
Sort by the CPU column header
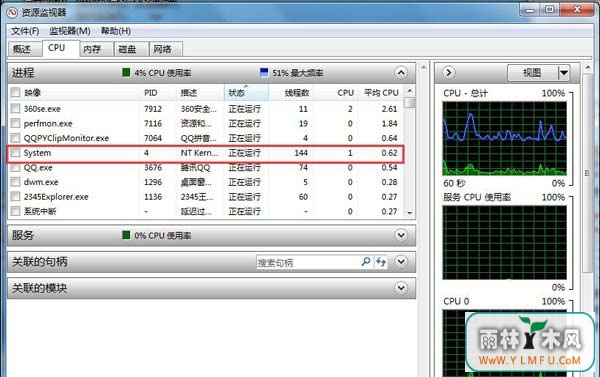click(x=336, y=93)
